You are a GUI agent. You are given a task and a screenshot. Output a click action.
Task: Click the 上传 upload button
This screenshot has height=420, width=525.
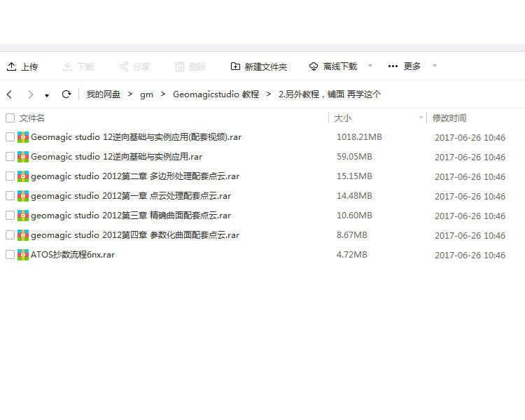[x=22, y=66]
